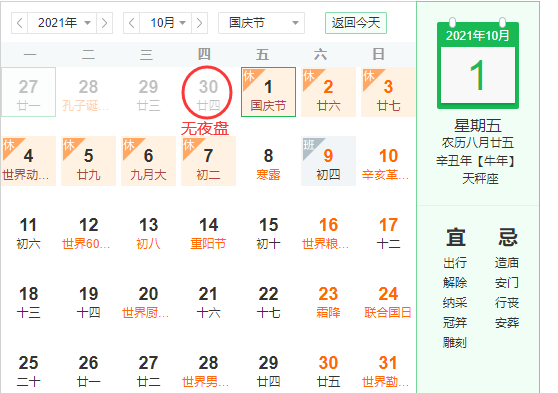Select October 11 cell (初六)
The height and width of the screenshot is (393, 558).
point(28,230)
